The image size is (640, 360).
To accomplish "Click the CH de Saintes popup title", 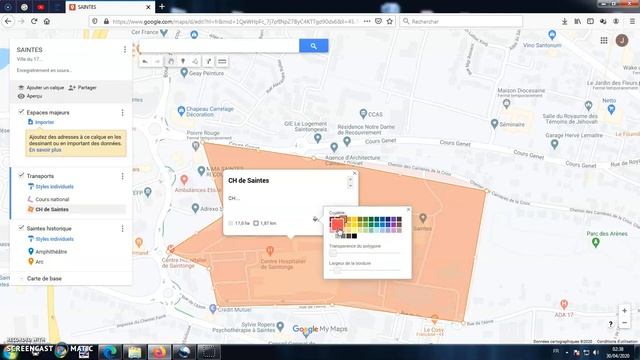I will (249, 180).
